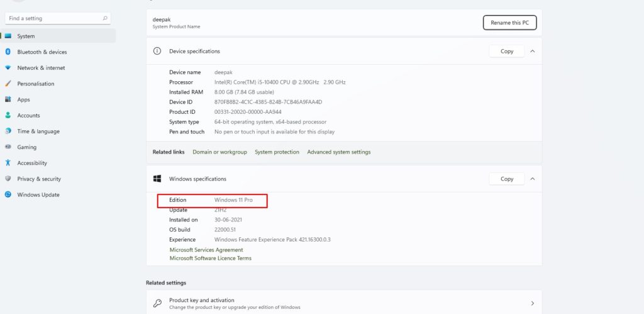The width and height of the screenshot is (644, 314).
Task: Click the Gaming controller icon
Action: pos(8,147)
